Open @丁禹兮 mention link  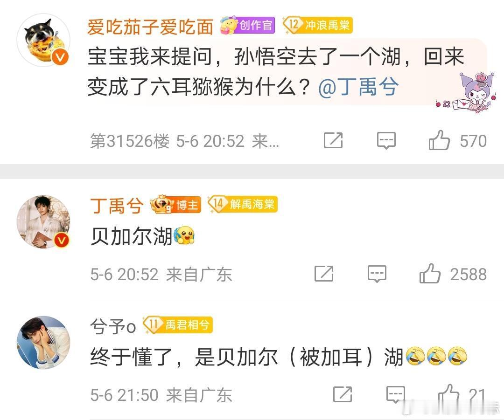click(358, 87)
